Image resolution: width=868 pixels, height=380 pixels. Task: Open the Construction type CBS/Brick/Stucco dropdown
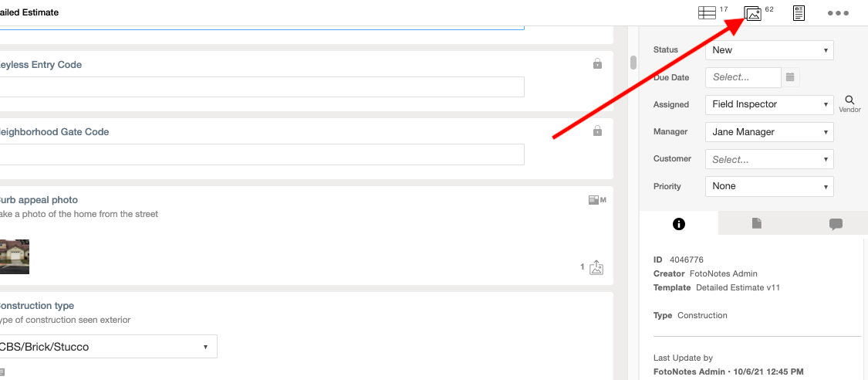(107, 347)
